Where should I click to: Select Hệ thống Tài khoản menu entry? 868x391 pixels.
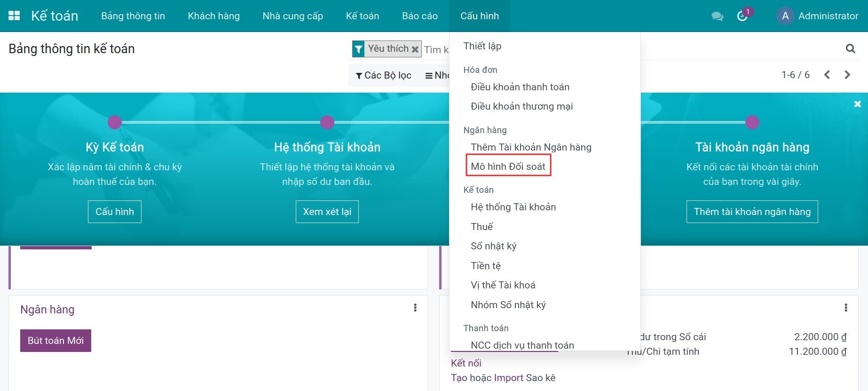click(x=513, y=207)
